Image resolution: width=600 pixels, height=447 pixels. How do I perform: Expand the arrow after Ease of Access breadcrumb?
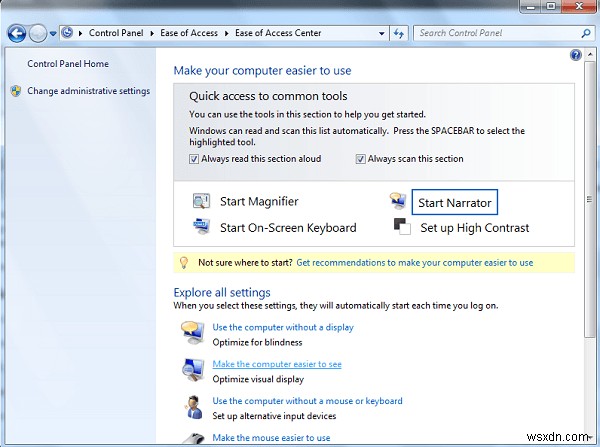227,33
